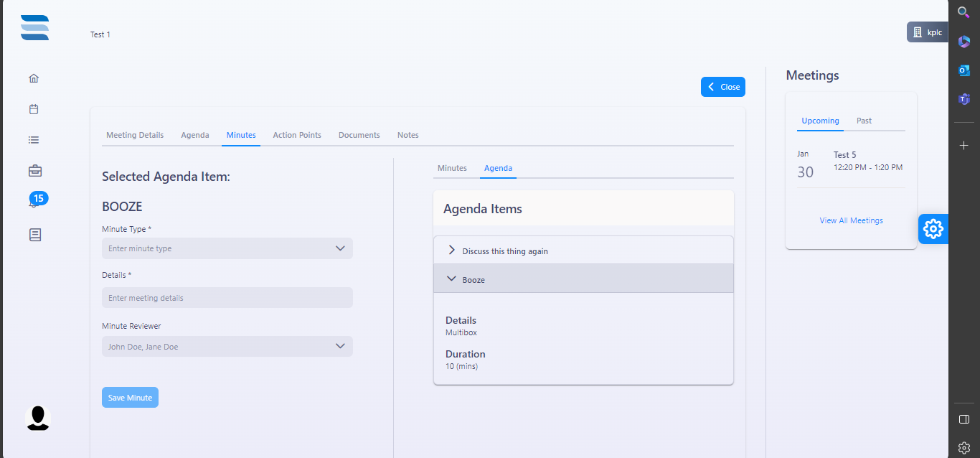Open the briefcase icon in left sidebar

pyautogui.click(x=34, y=171)
